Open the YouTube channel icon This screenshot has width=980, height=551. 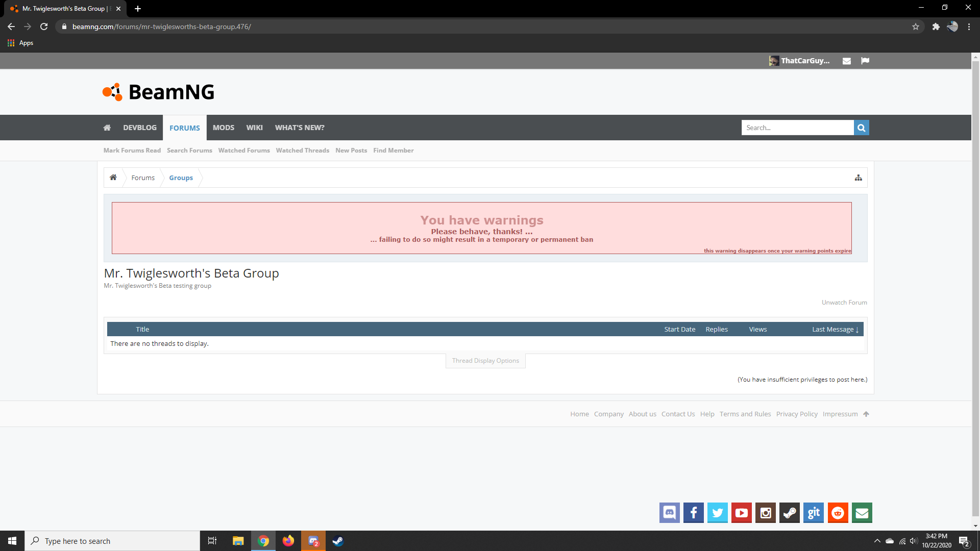(741, 513)
